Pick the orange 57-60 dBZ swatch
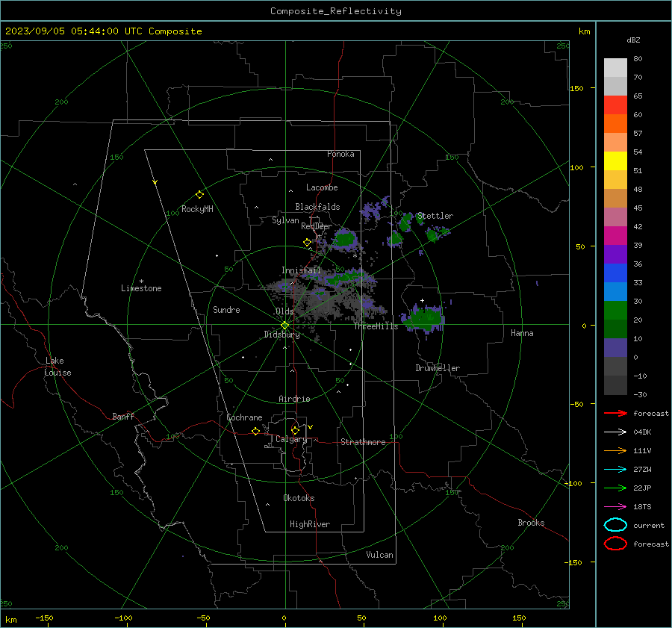The height and width of the screenshot is (628, 672). tap(615, 124)
